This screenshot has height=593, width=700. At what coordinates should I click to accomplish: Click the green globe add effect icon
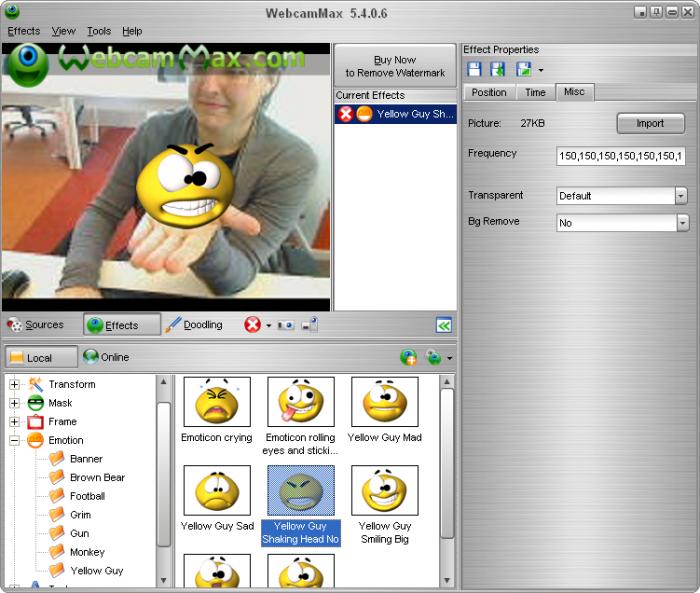point(408,357)
